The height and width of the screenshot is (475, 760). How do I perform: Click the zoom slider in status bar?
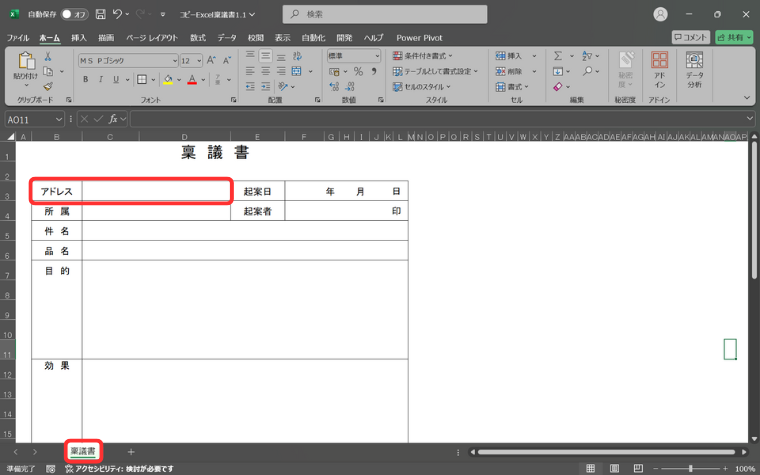tap(690, 468)
